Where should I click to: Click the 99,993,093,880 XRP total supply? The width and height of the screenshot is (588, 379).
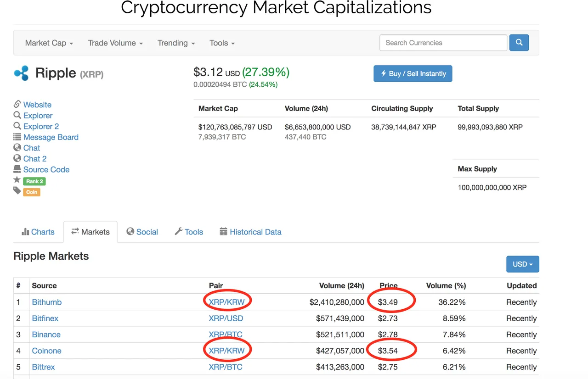click(x=490, y=127)
